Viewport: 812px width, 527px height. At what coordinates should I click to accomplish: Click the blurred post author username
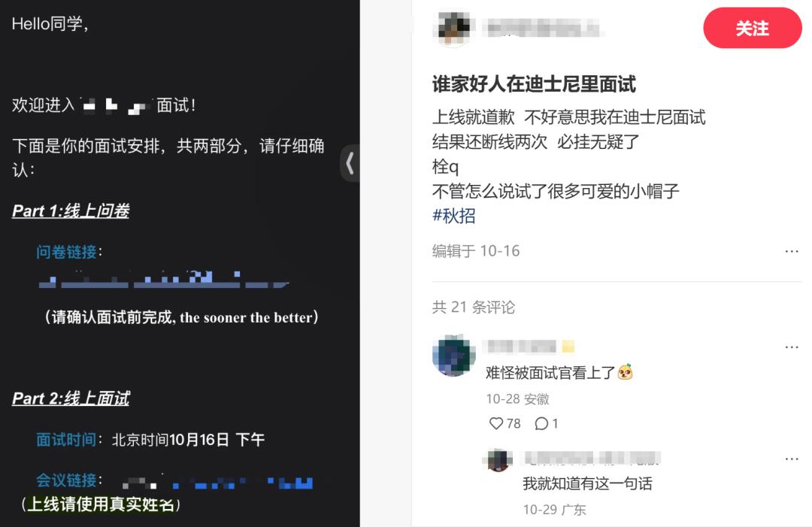click(x=543, y=28)
